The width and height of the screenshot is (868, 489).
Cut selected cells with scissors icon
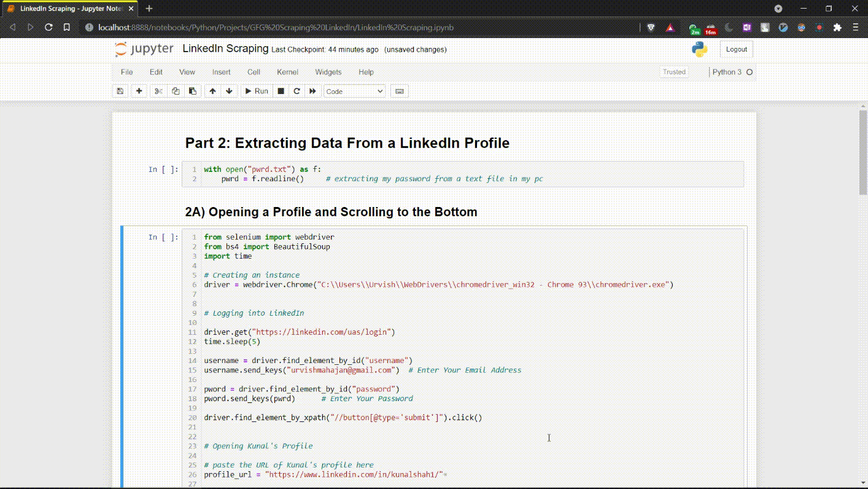pyautogui.click(x=158, y=91)
